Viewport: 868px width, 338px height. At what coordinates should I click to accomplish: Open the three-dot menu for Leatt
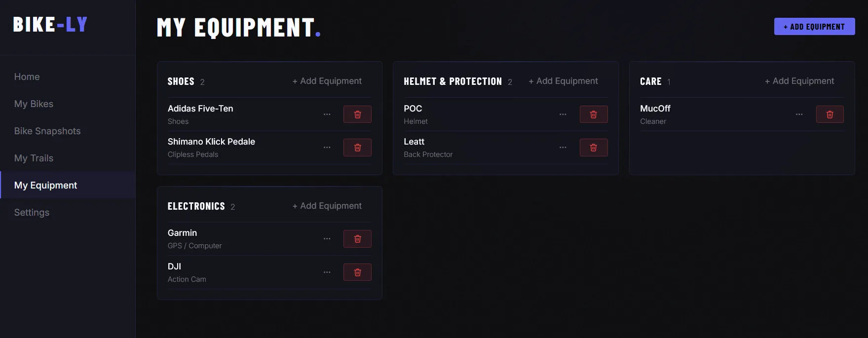[563, 147]
